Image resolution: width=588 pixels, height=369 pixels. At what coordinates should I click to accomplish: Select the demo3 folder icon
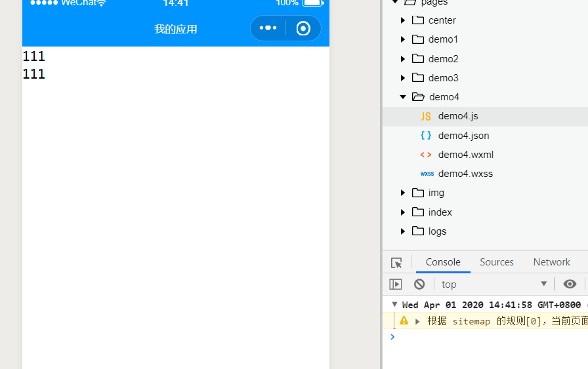pos(418,77)
